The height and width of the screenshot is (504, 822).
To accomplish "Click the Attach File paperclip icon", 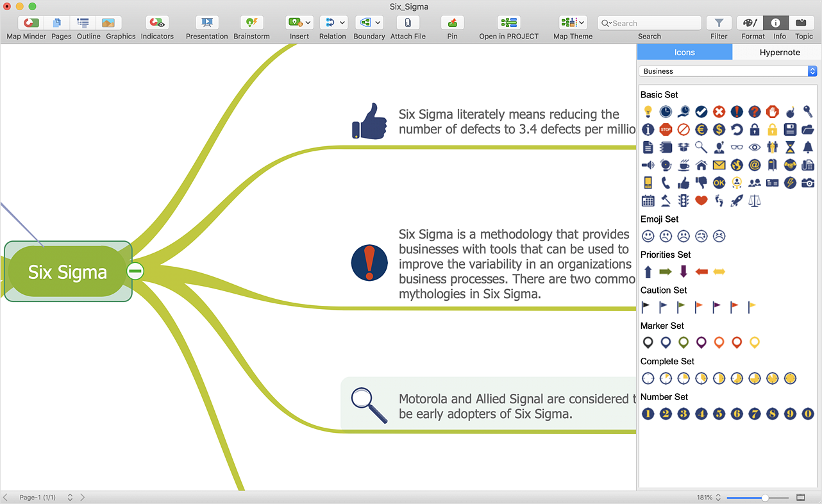I will point(408,23).
